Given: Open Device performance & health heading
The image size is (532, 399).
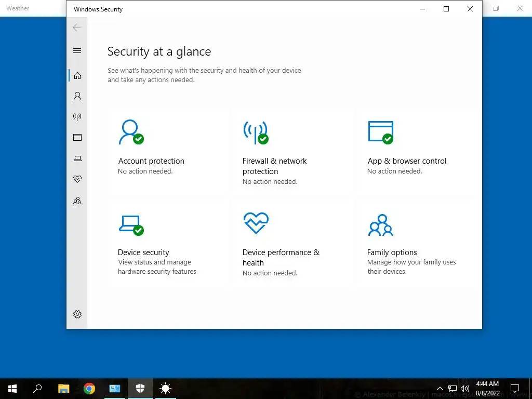Looking at the screenshot, I should (281, 258).
